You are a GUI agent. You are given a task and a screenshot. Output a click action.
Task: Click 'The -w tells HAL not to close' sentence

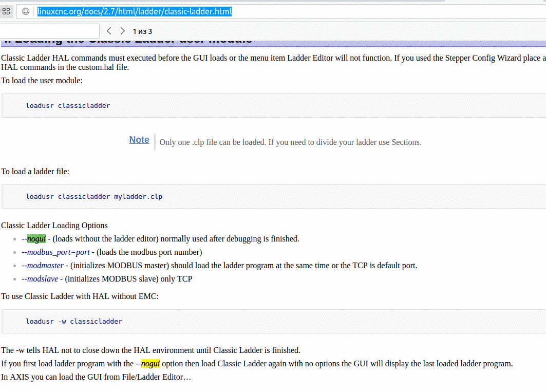[x=151, y=350]
